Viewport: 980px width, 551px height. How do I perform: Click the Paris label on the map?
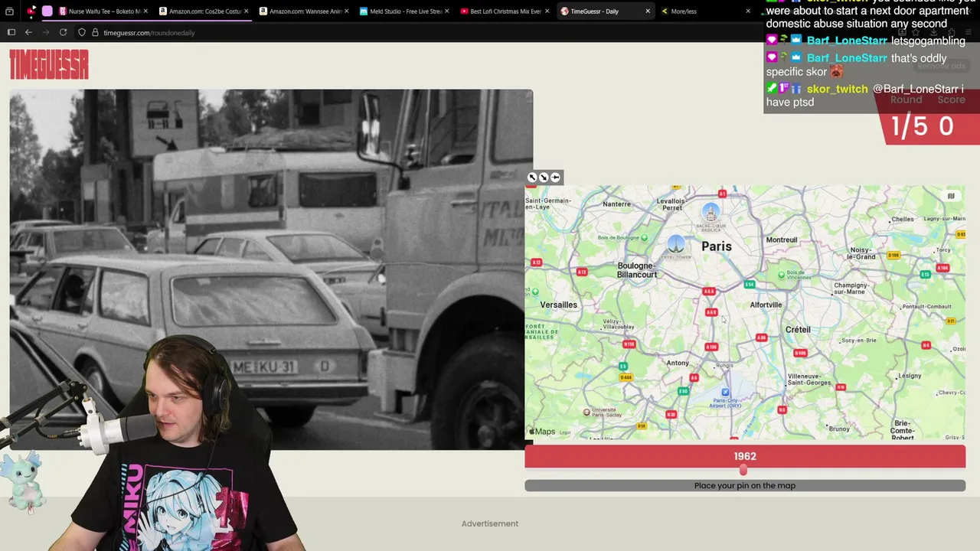(717, 246)
